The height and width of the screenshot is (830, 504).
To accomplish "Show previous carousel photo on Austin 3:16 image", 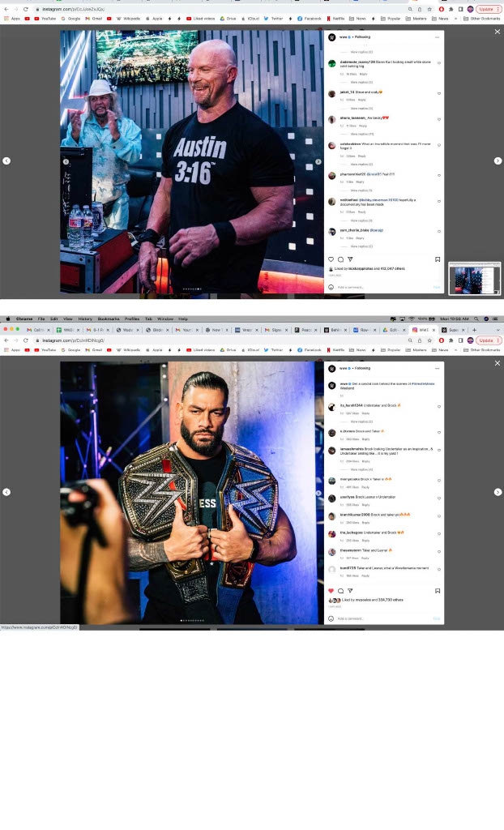I will [66, 162].
